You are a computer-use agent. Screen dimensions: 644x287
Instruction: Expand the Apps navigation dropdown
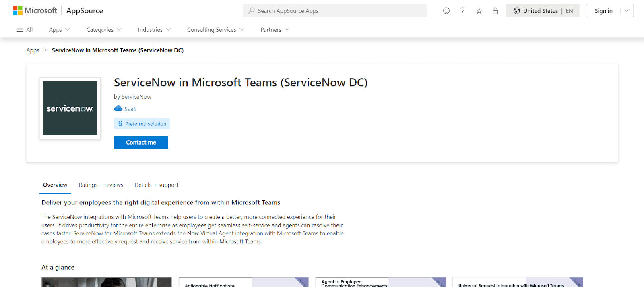[x=60, y=30]
